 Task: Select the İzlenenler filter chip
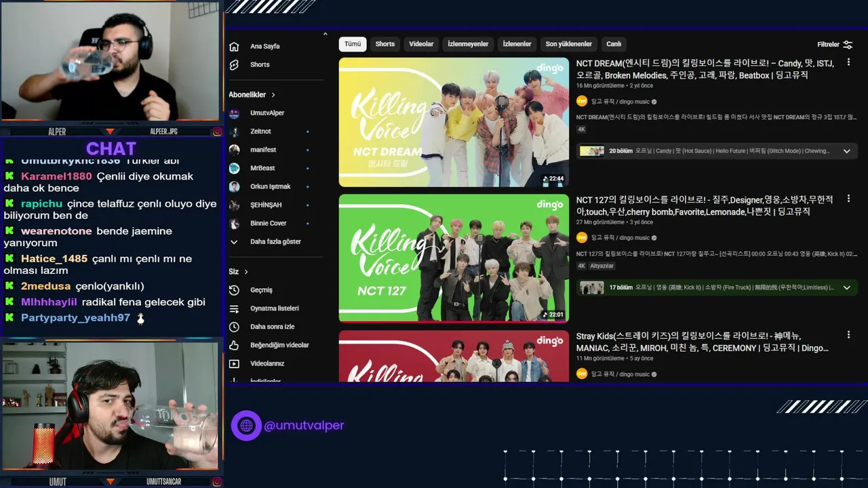point(517,44)
